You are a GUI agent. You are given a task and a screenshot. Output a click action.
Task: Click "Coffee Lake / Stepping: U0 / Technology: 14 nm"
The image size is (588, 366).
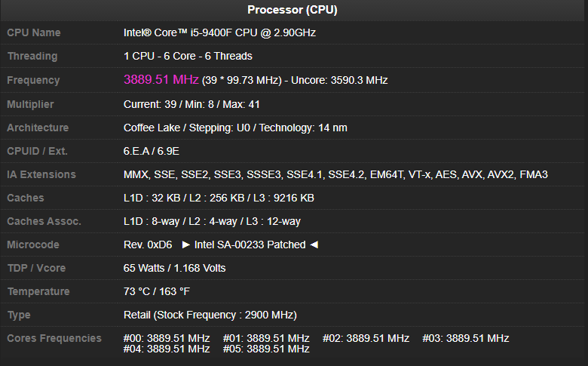point(235,128)
